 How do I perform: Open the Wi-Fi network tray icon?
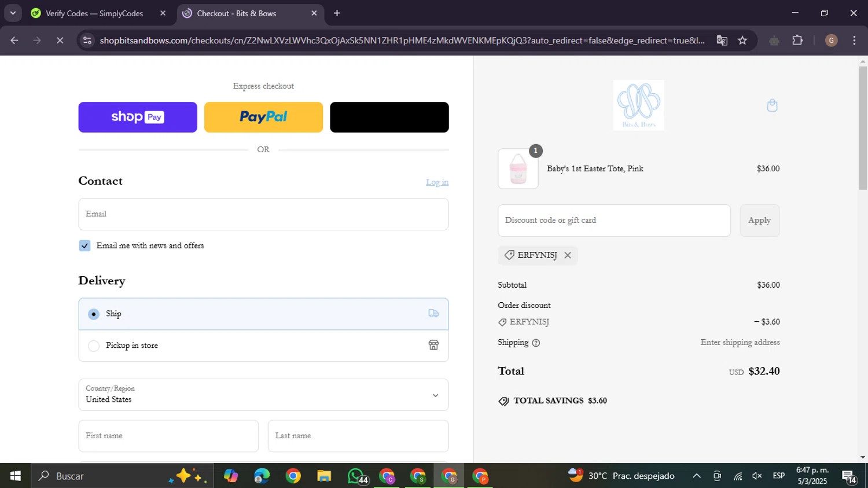(738, 476)
